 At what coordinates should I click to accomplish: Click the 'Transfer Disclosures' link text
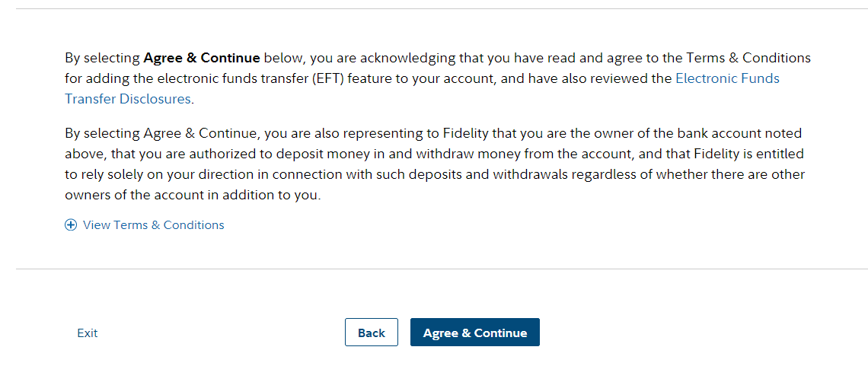(128, 99)
